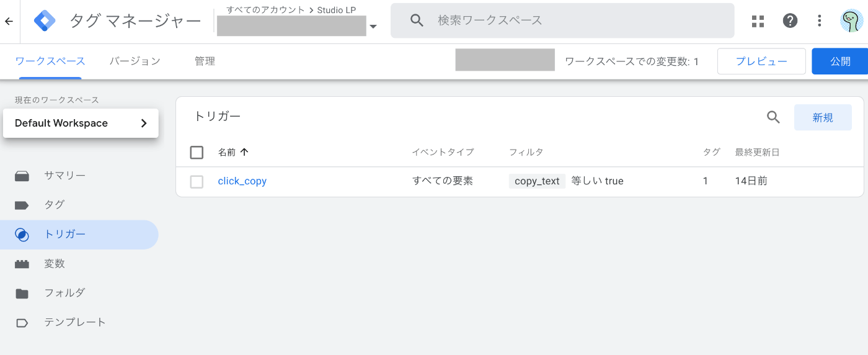Open the Google apps grid icon
The image size is (868, 355).
758,21
